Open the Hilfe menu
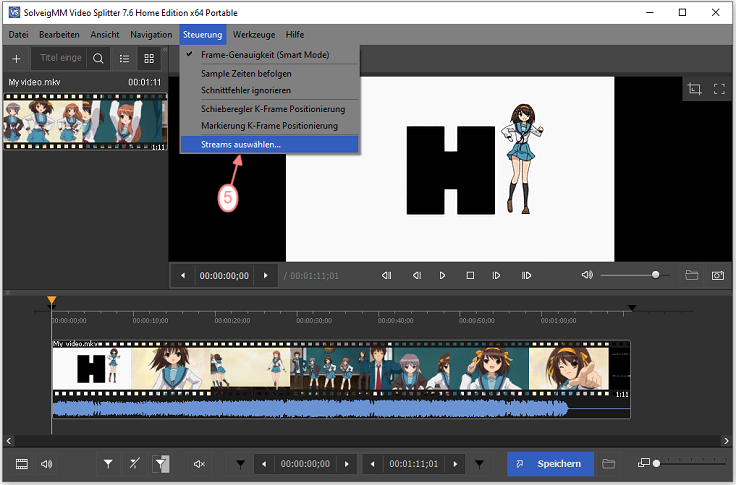736x485 pixels. pos(295,35)
